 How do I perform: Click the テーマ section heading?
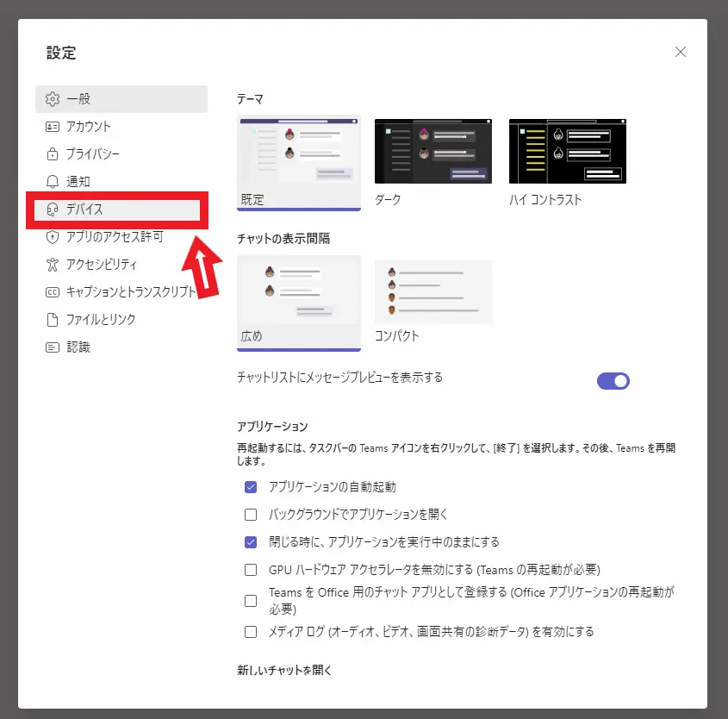coord(250,99)
